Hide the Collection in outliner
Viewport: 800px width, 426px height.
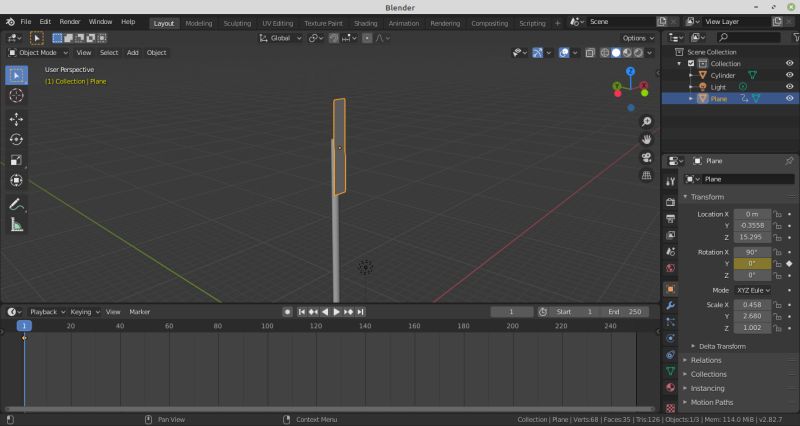(x=789, y=63)
